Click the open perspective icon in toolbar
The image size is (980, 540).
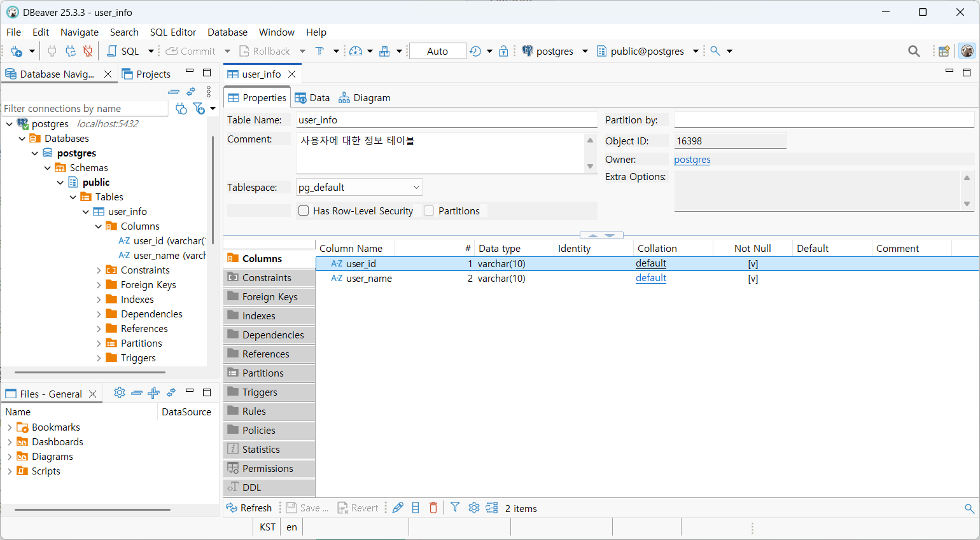(x=944, y=52)
